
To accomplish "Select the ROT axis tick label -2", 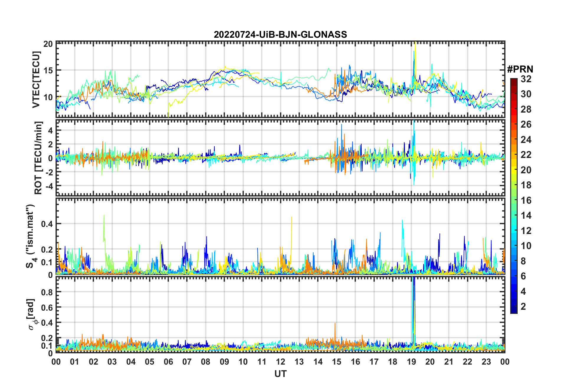I will (x=49, y=172).
